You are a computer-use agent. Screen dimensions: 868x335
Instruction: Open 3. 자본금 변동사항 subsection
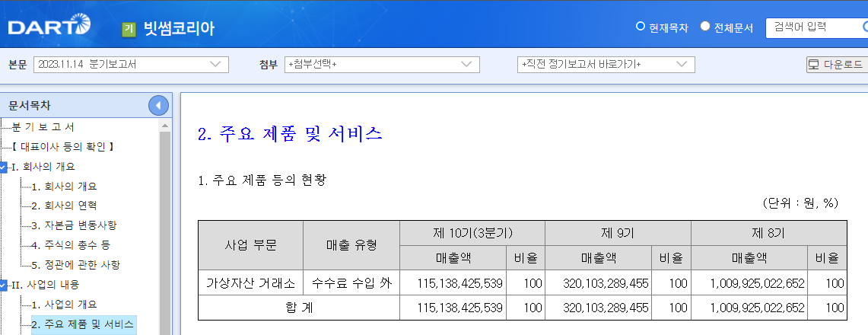click(x=75, y=225)
